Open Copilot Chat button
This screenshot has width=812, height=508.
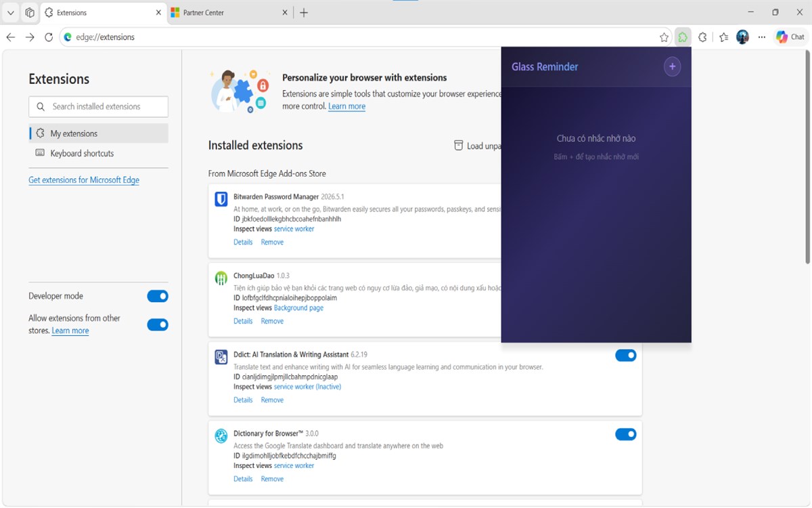790,37
